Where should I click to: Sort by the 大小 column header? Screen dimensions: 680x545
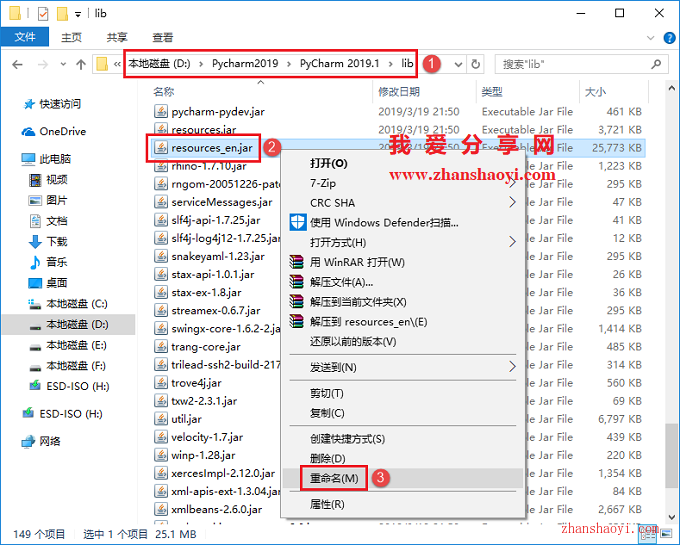[x=595, y=92]
